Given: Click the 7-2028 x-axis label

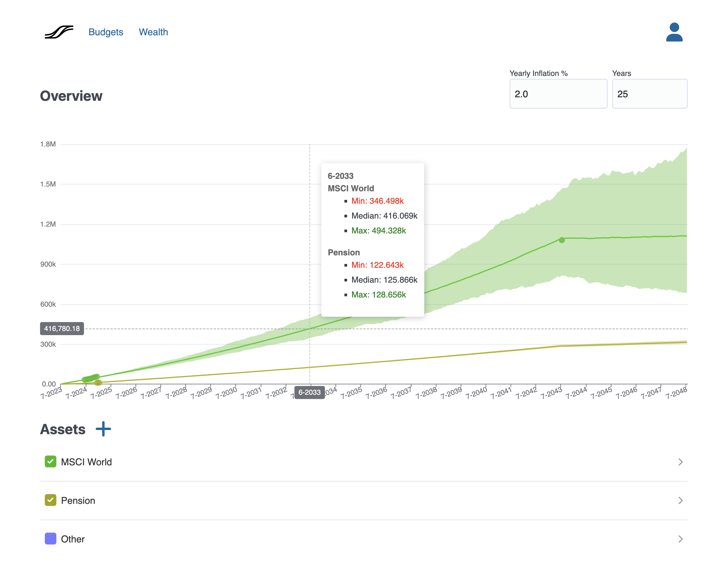Looking at the screenshot, I should point(176,393).
